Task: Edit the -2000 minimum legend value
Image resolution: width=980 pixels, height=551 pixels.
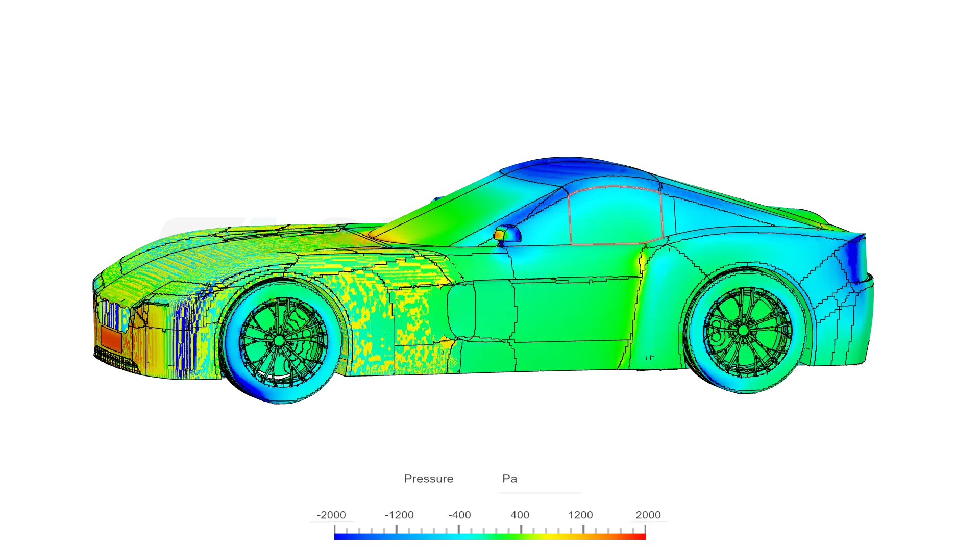Action: click(x=331, y=515)
